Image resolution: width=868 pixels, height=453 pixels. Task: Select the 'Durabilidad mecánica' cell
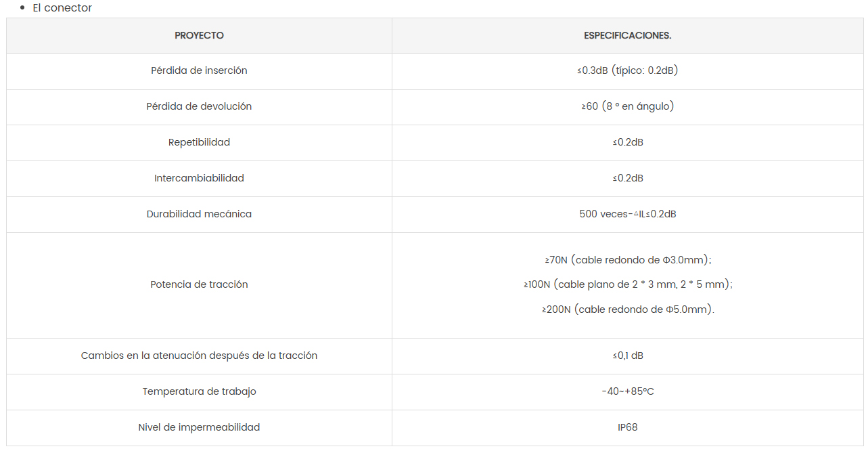tap(199, 214)
